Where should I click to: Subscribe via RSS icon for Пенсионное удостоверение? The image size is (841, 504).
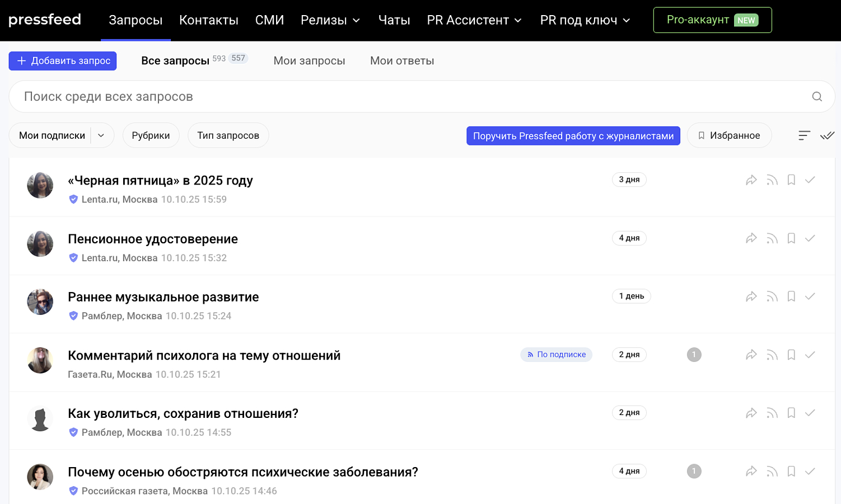point(772,238)
